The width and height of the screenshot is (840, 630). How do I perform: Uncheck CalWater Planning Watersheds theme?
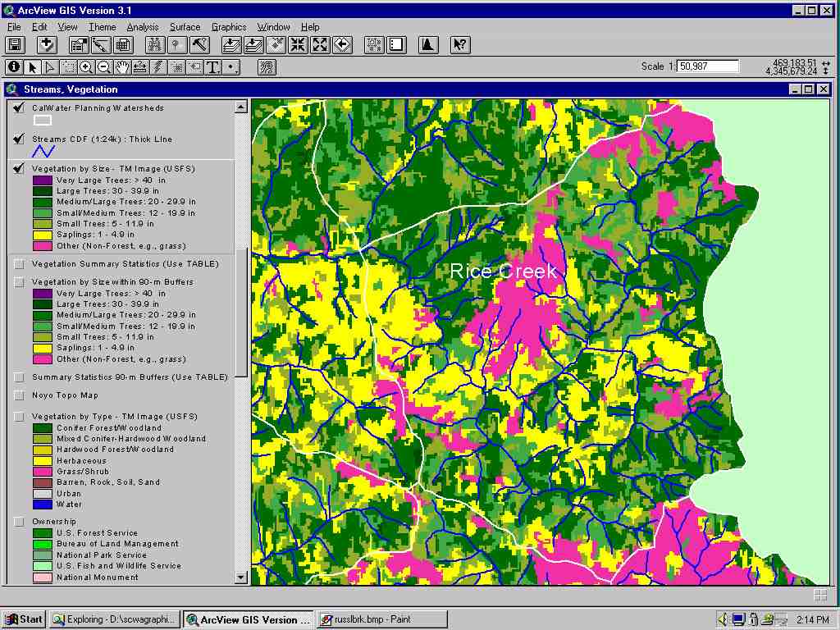click(19, 107)
